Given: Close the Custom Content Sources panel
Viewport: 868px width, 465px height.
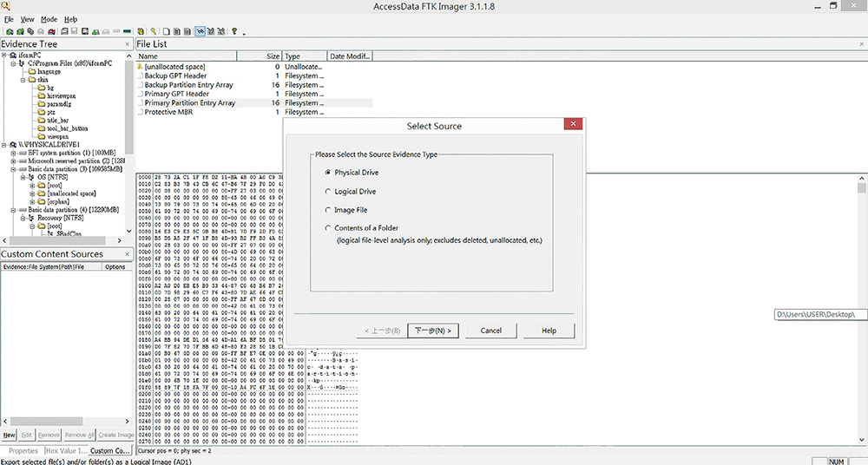Looking at the screenshot, I should click(128, 254).
